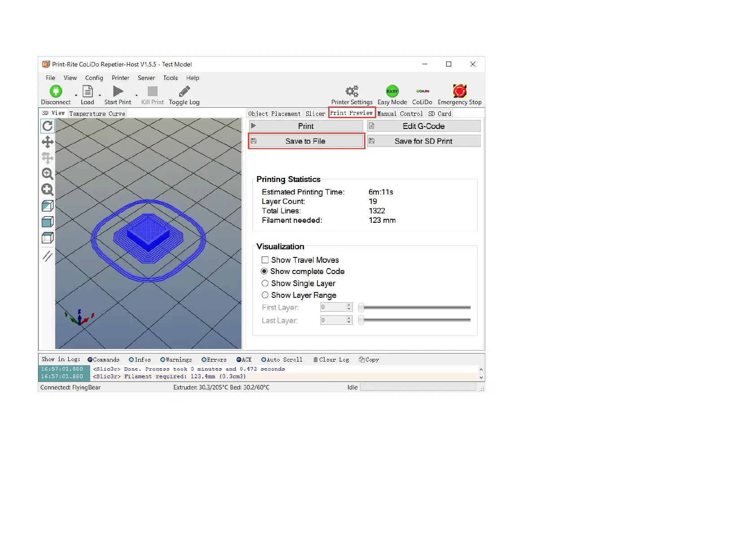Switch to the Slicer tab
Screen dimensions: 756x535
pos(315,114)
